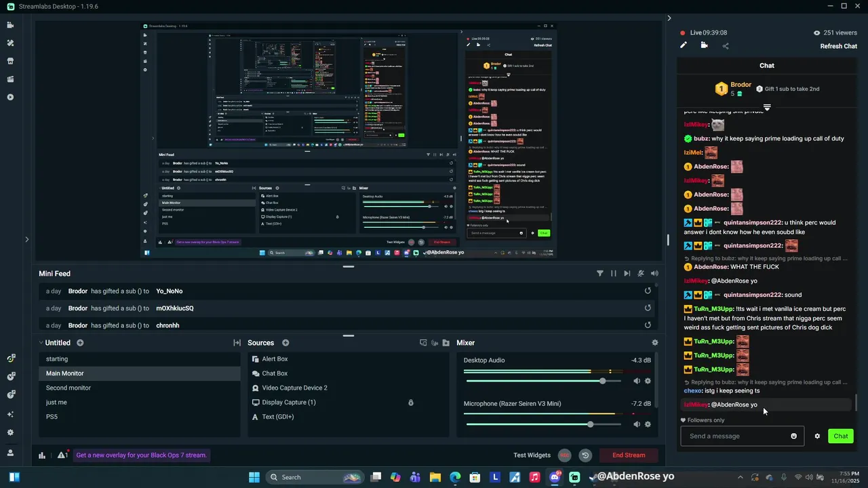Click the sparkle AI icon in sidebar
The width and height of the screenshot is (868, 488).
[10, 414]
